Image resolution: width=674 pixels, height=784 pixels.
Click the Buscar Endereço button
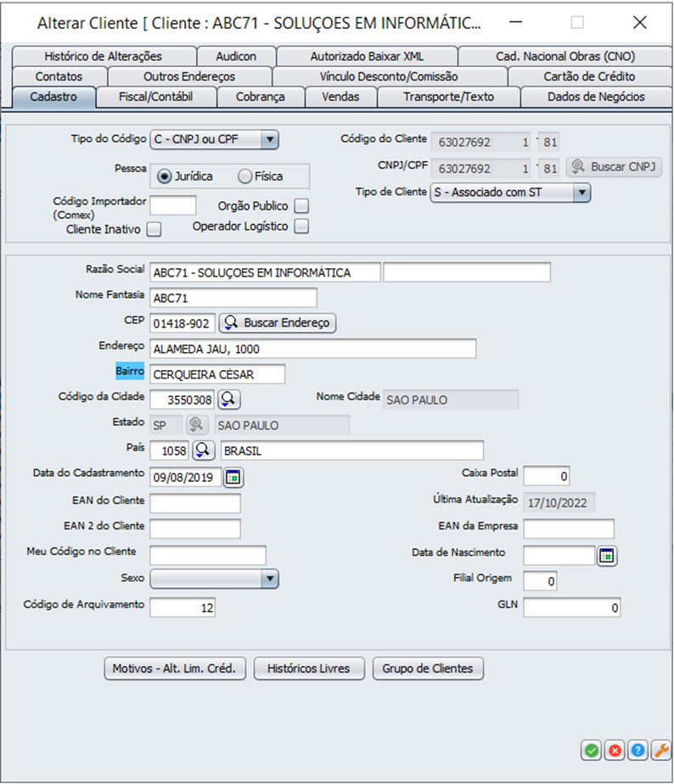[x=278, y=323]
